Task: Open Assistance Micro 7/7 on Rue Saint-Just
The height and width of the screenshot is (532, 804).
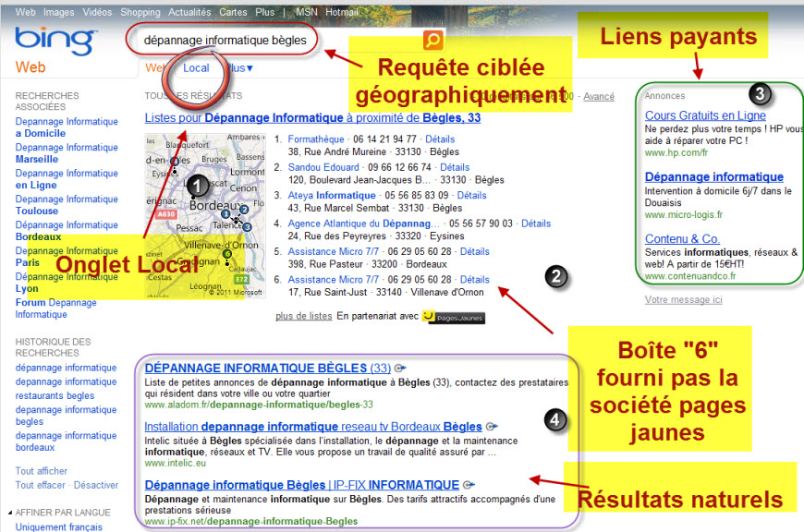Action: point(333,280)
